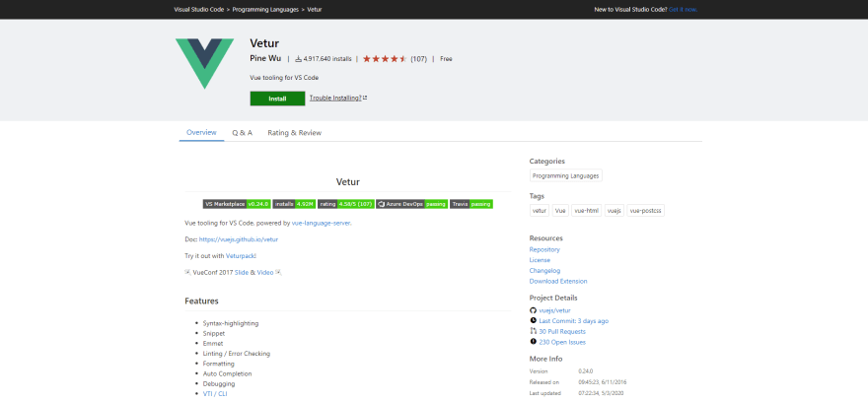Switch to the Overview tab
This screenshot has width=868, height=402.
click(201, 133)
